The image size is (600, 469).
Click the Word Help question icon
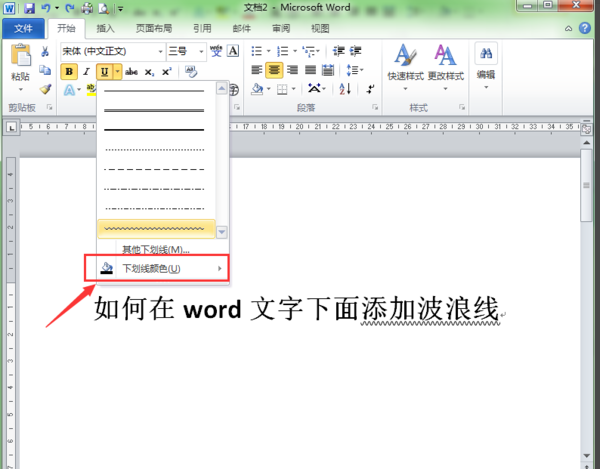(x=585, y=28)
